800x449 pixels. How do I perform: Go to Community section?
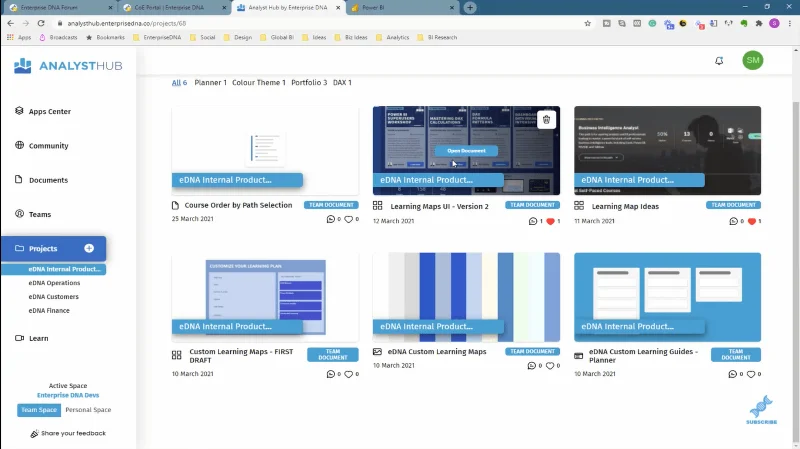41,145
